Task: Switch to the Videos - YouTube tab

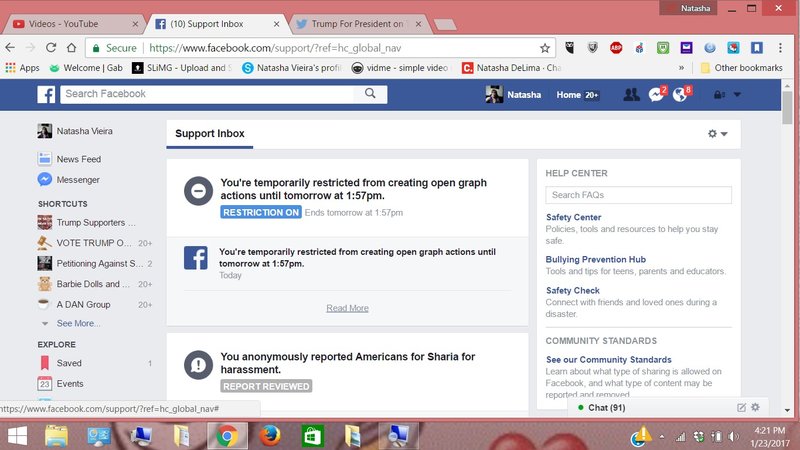Action: (70, 22)
